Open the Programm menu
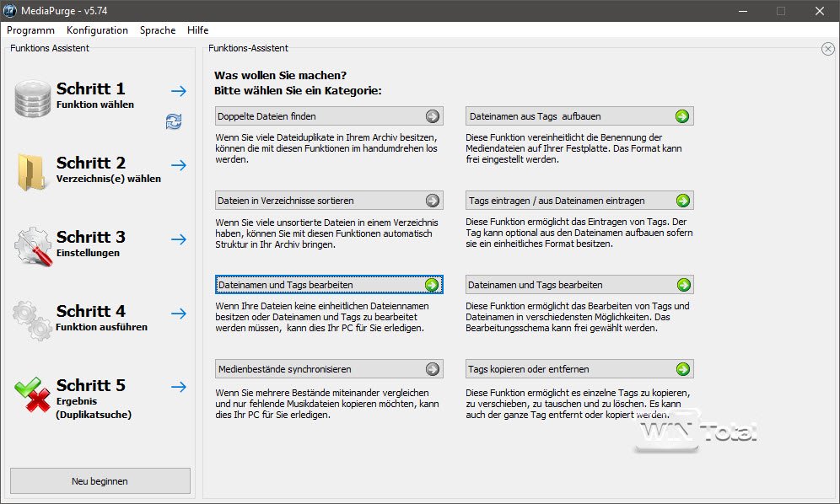This screenshot has height=504, width=840. [x=30, y=30]
